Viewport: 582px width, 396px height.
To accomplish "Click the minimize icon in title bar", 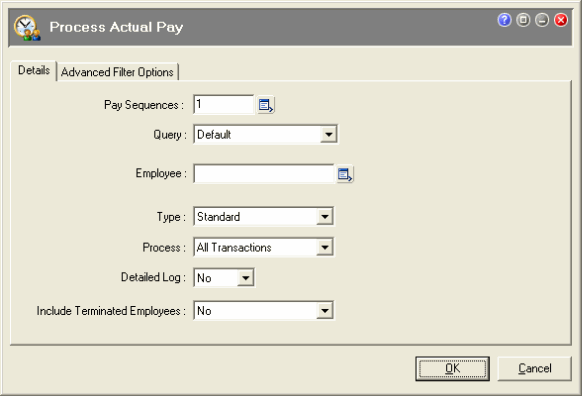I will tap(542, 20).
